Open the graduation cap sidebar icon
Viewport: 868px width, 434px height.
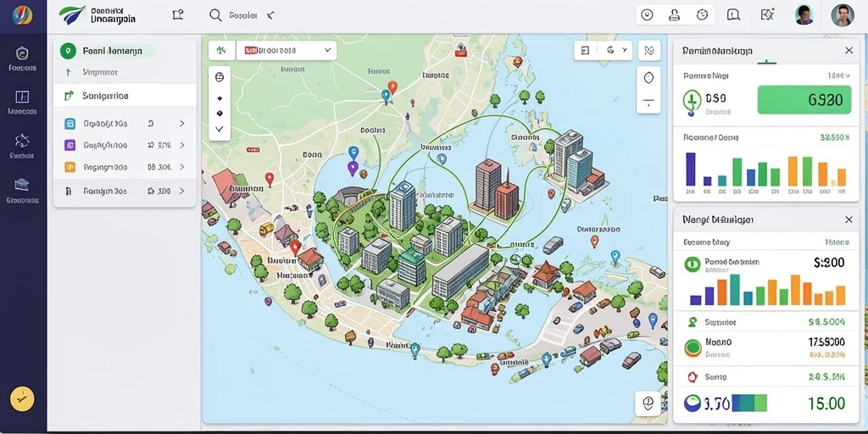(22, 184)
